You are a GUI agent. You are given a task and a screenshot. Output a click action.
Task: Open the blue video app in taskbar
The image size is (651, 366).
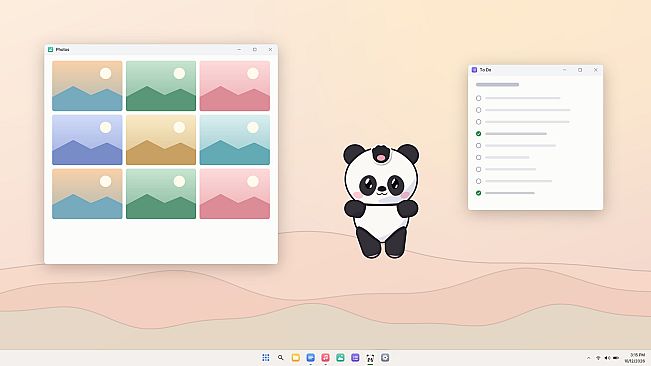pyautogui.click(x=311, y=357)
